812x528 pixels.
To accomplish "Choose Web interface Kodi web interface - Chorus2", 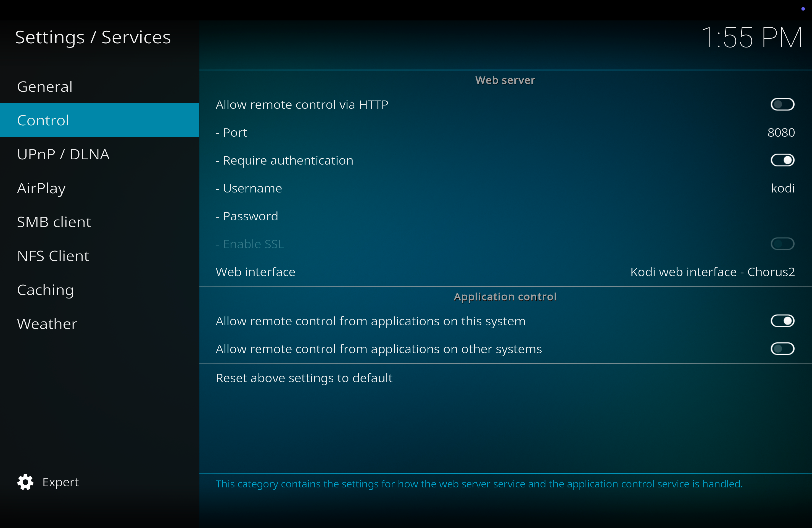I will 505,272.
